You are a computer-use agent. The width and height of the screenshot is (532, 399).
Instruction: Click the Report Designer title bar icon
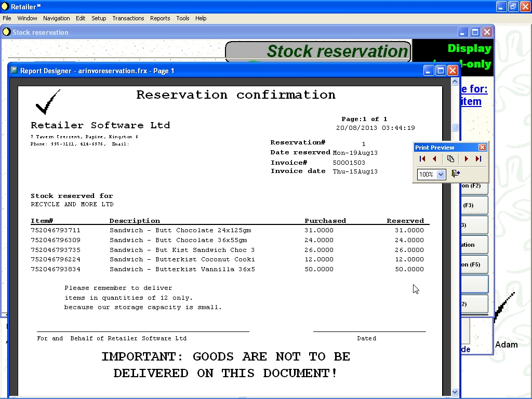click(14, 71)
